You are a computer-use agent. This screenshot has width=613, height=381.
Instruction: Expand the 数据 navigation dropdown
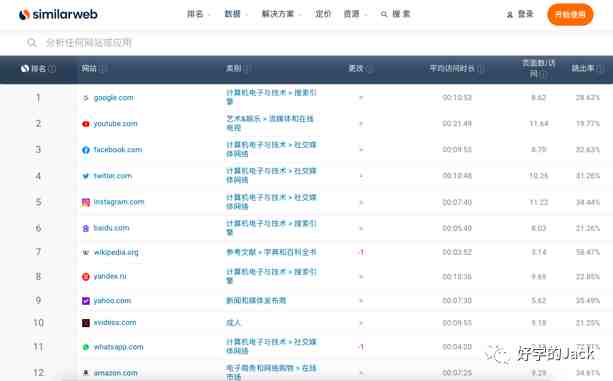236,14
